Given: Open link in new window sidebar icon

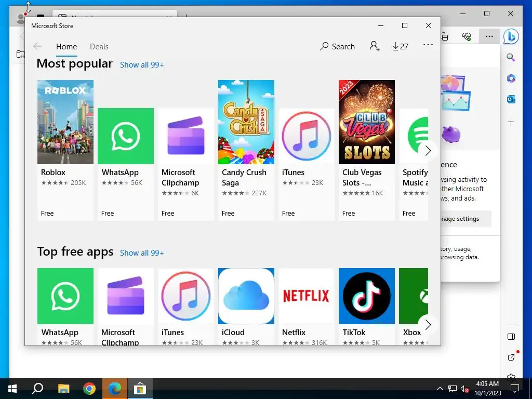Looking at the screenshot, I should click(x=511, y=357).
